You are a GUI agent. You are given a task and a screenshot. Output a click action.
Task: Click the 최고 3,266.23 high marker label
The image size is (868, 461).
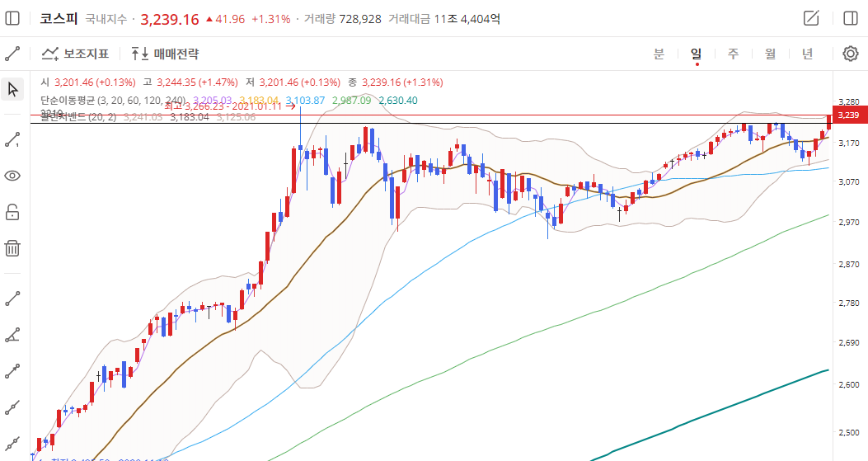pos(230,106)
